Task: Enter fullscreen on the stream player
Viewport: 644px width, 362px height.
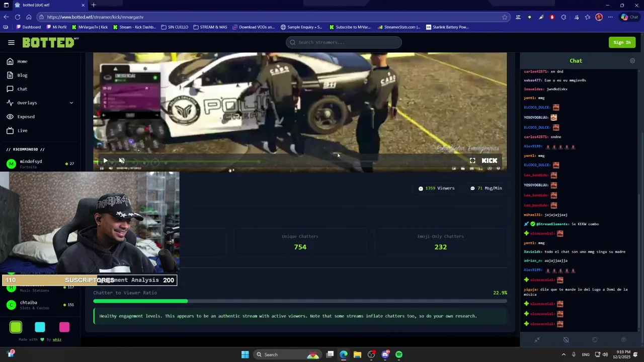Action: pos(472,161)
